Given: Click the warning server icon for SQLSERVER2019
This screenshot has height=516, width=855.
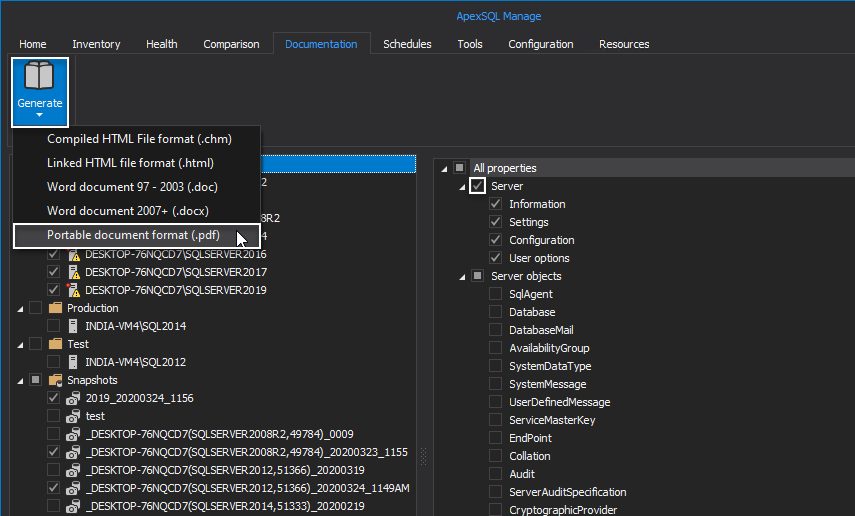Looking at the screenshot, I should (74, 290).
